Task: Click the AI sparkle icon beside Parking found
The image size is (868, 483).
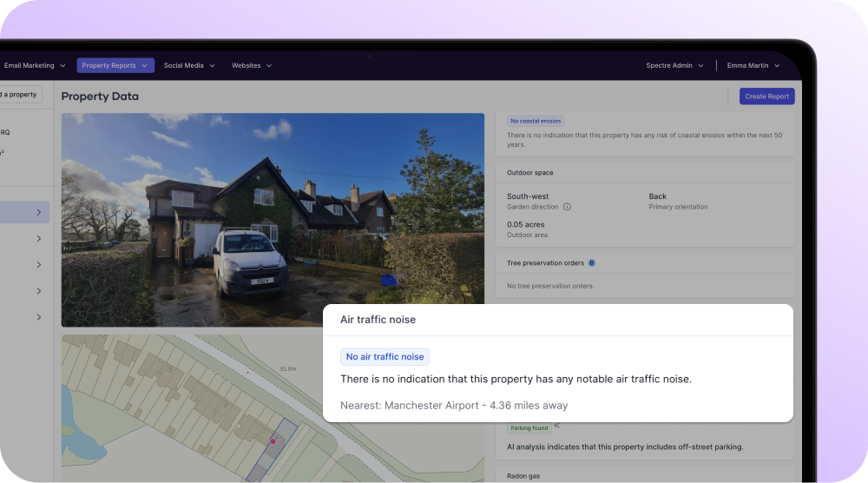Action: pyautogui.click(x=556, y=426)
